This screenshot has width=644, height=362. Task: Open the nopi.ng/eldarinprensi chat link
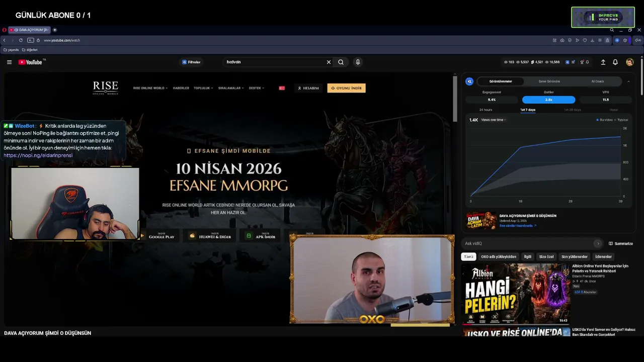click(38, 155)
